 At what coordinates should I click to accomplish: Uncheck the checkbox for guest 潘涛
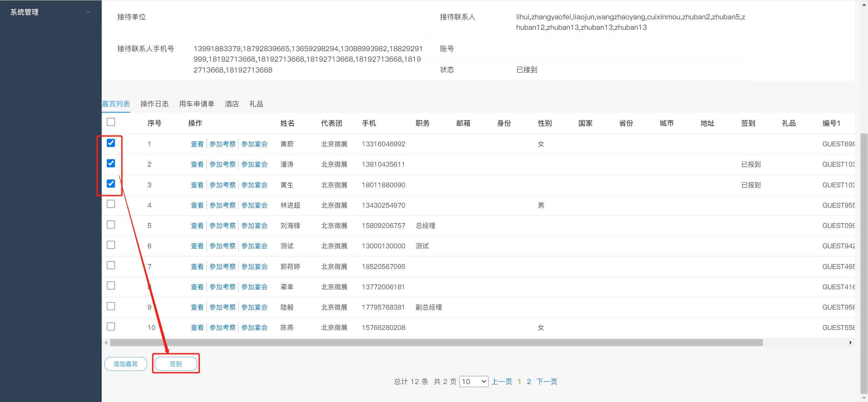[x=111, y=163]
